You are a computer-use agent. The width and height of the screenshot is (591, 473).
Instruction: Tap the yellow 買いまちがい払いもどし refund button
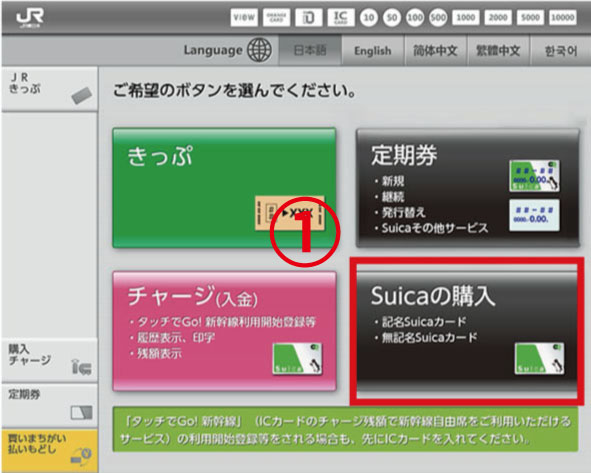(49, 450)
